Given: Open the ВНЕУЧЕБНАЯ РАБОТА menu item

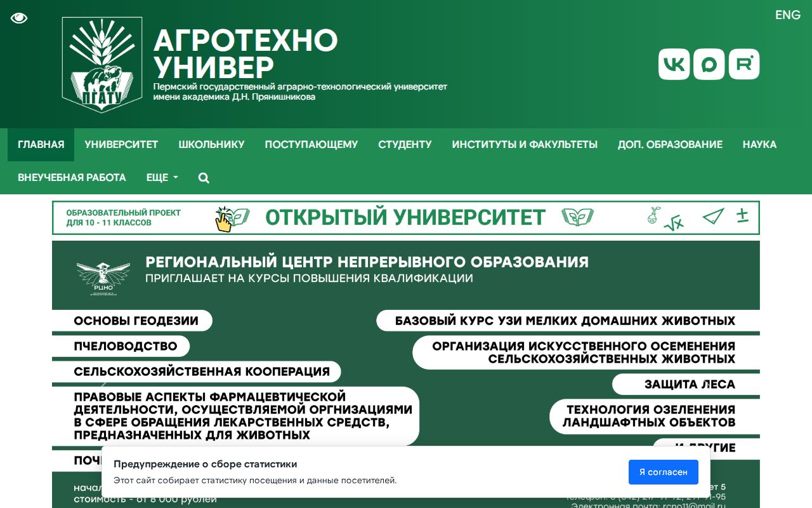Looking at the screenshot, I should click(72, 178).
